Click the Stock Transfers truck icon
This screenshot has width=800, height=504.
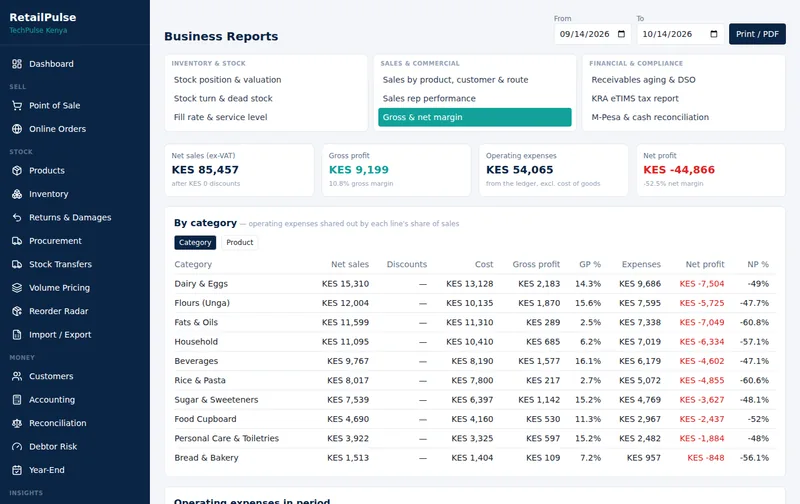coord(17,264)
